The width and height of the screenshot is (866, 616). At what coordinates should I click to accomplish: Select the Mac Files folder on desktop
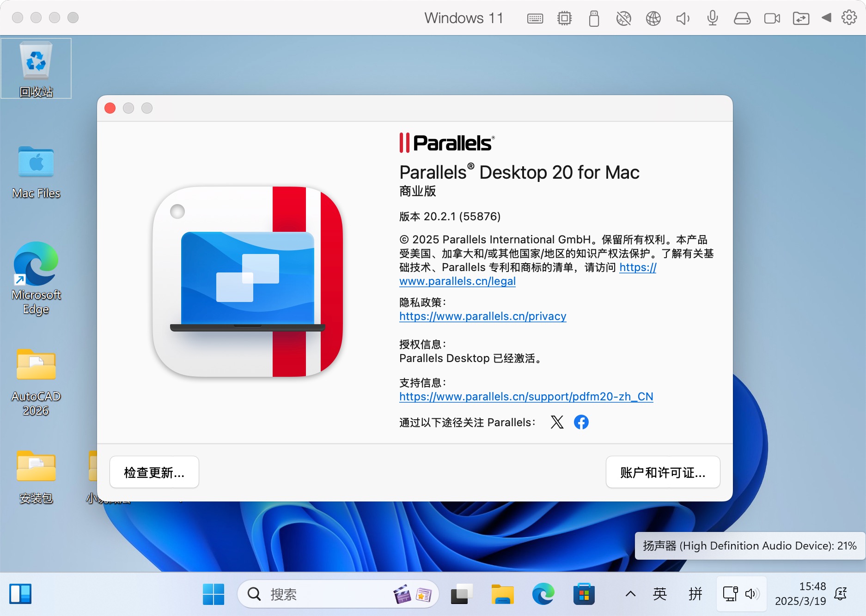coord(36,172)
